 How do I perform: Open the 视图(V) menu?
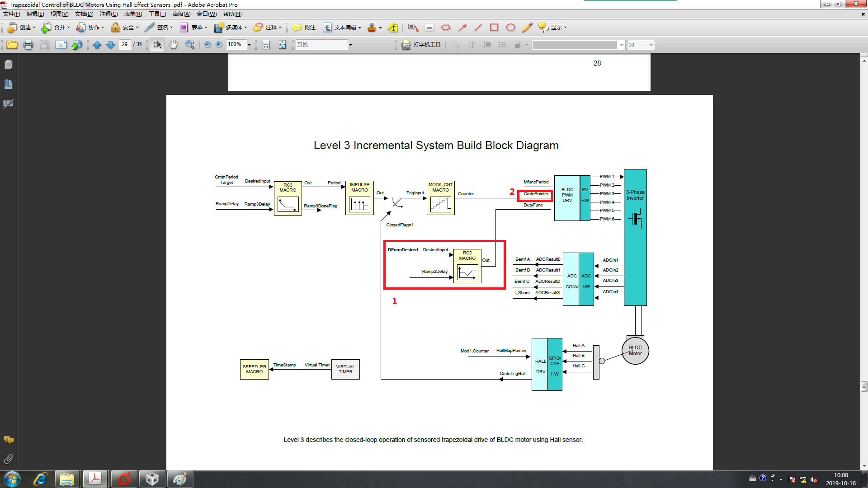coord(59,14)
